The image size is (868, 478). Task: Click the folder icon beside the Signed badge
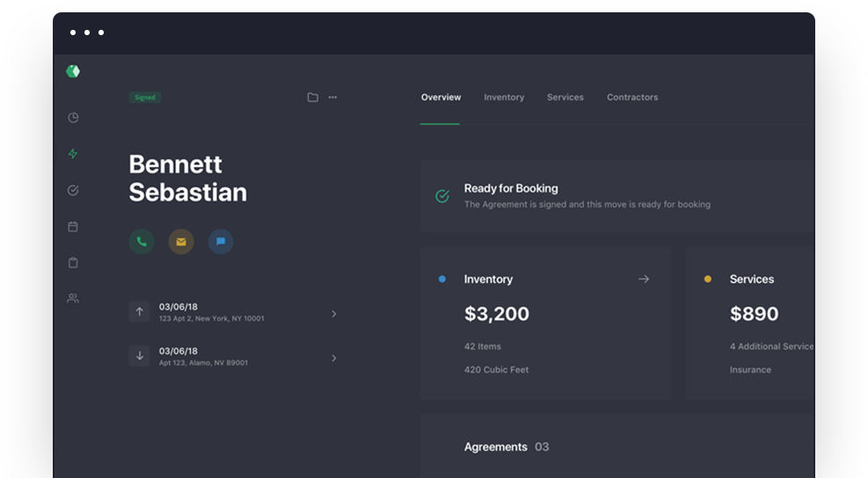[313, 98]
